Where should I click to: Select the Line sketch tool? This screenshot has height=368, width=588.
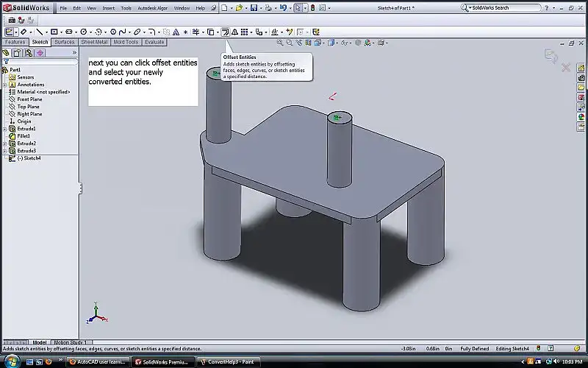click(x=39, y=32)
